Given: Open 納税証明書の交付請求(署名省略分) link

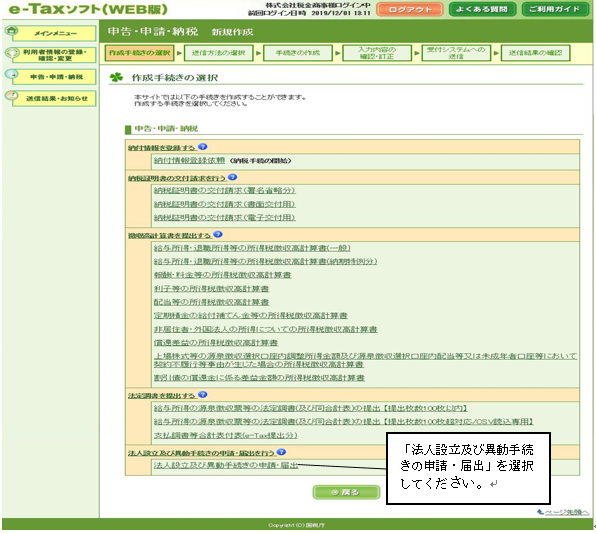Looking at the screenshot, I should (224, 190).
